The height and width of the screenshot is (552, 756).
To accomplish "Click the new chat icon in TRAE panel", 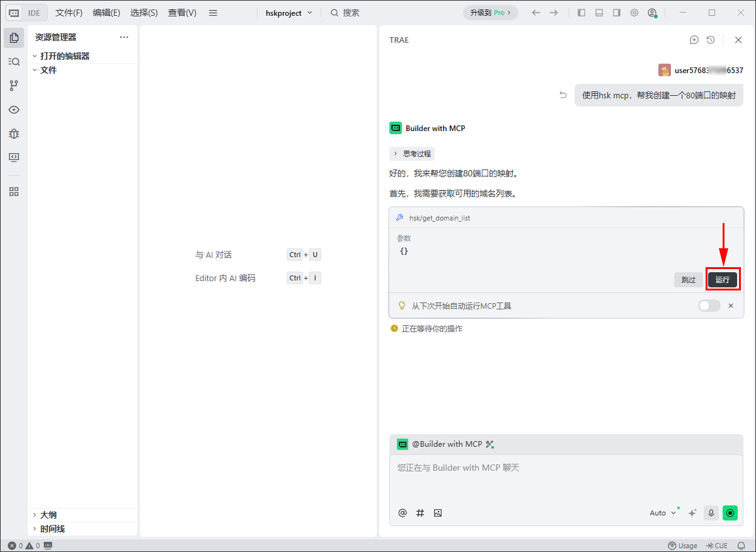I will tap(694, 40).
